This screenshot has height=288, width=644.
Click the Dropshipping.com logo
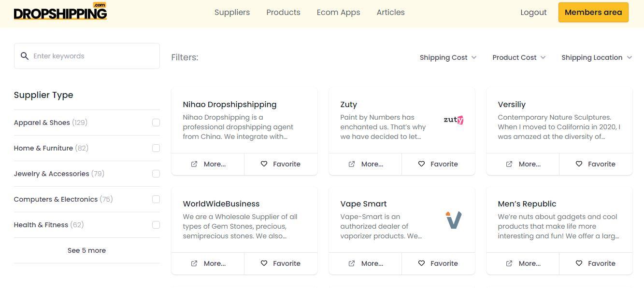[60, 12]
